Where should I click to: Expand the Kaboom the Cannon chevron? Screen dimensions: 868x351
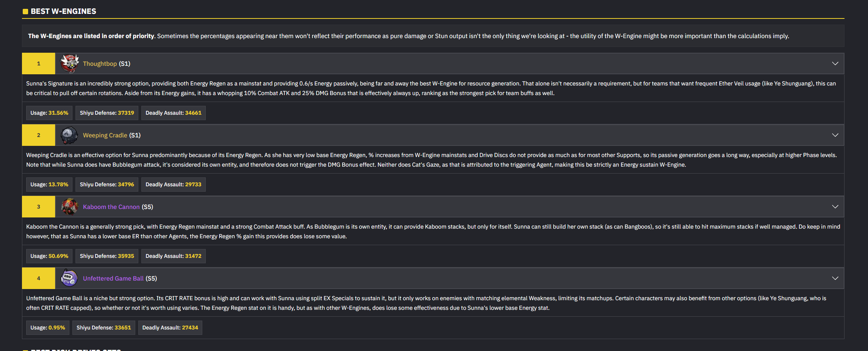click(x=835, y=207)
